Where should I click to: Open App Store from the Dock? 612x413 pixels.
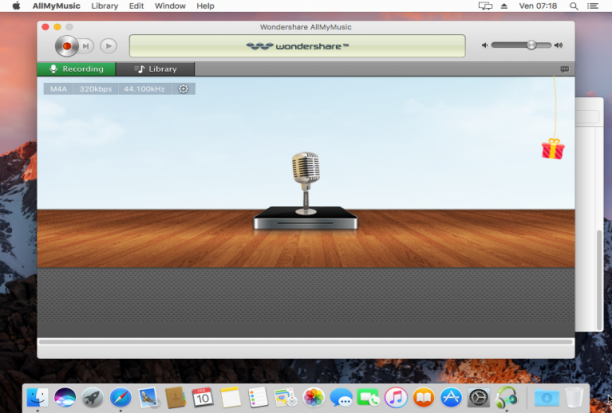pos(451,398)
